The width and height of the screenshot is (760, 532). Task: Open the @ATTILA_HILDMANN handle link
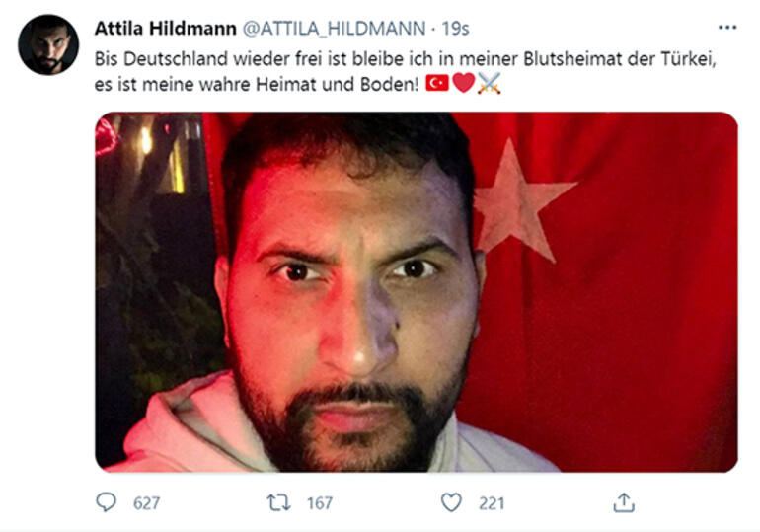pos(334,28)
